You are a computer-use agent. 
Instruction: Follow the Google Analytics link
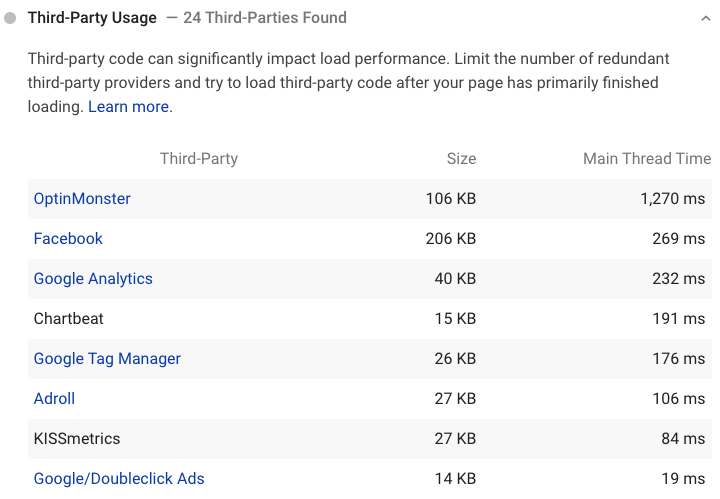(x=93, y=279)
